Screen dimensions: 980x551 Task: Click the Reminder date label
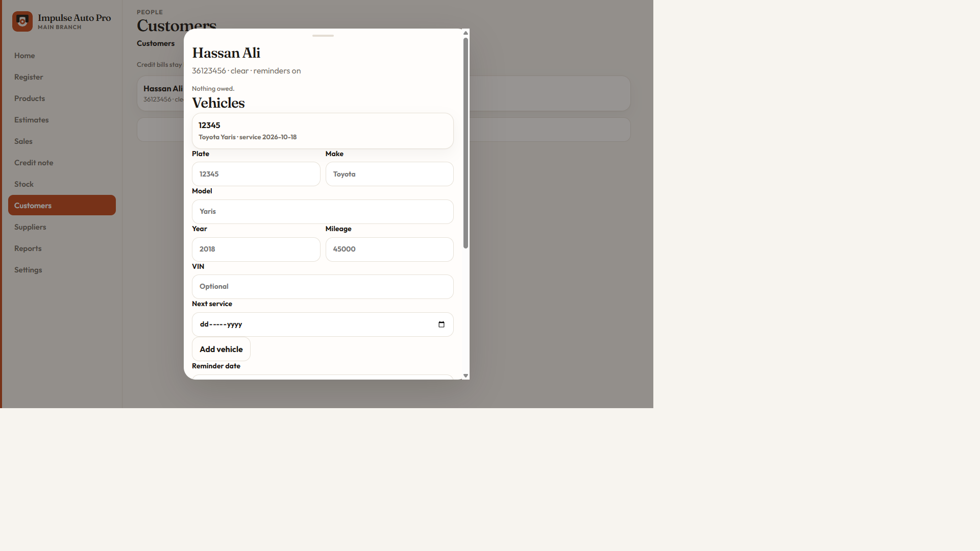(x=216, y=366)
